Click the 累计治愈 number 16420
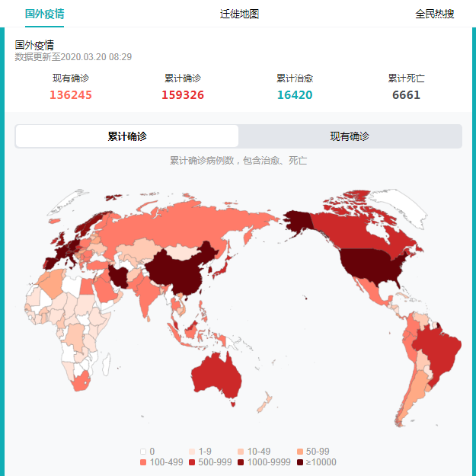Image resolution: width=476 pixels, height=476 pixels. (x=295, y=95)
